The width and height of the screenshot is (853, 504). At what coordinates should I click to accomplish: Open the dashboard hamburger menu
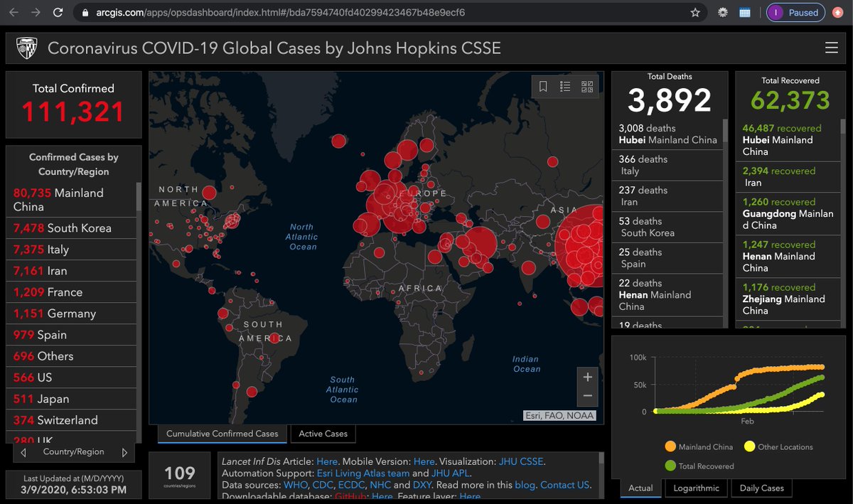[x=831, y=48]
